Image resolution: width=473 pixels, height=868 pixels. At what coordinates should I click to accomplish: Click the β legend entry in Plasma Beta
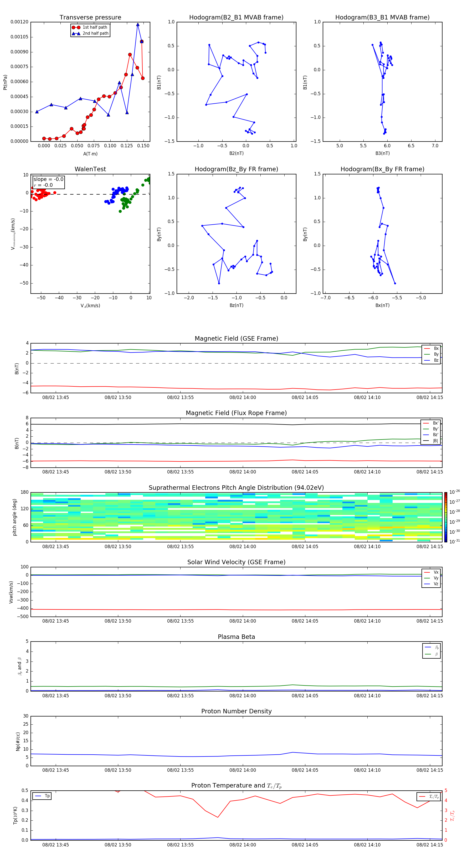point(431,654)
